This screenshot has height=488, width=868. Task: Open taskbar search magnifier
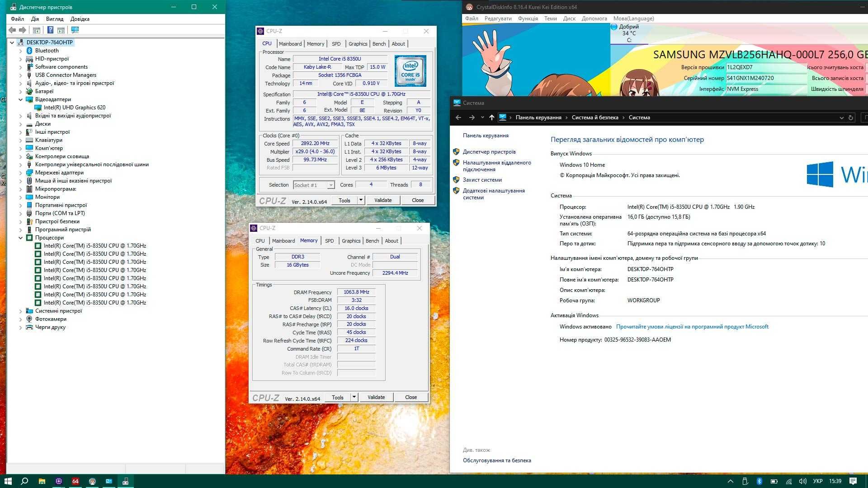pyautogui.click(x=25, y=481)
